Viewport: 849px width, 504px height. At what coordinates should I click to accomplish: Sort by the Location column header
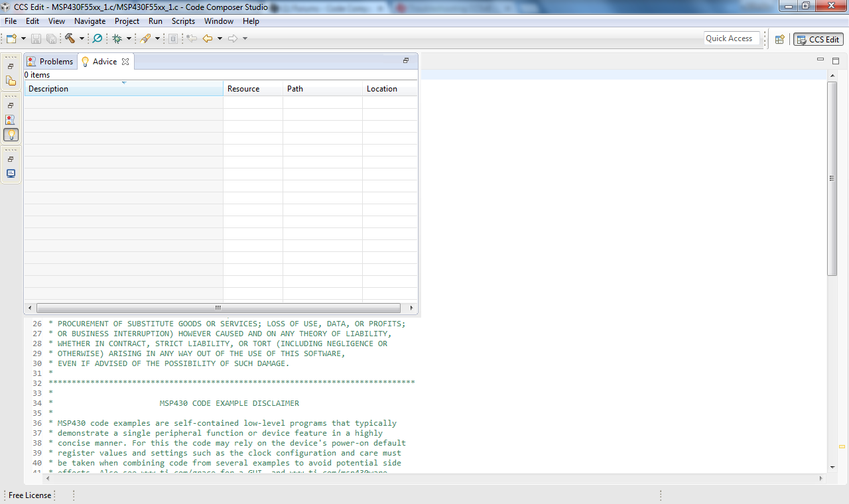[391, 89]
